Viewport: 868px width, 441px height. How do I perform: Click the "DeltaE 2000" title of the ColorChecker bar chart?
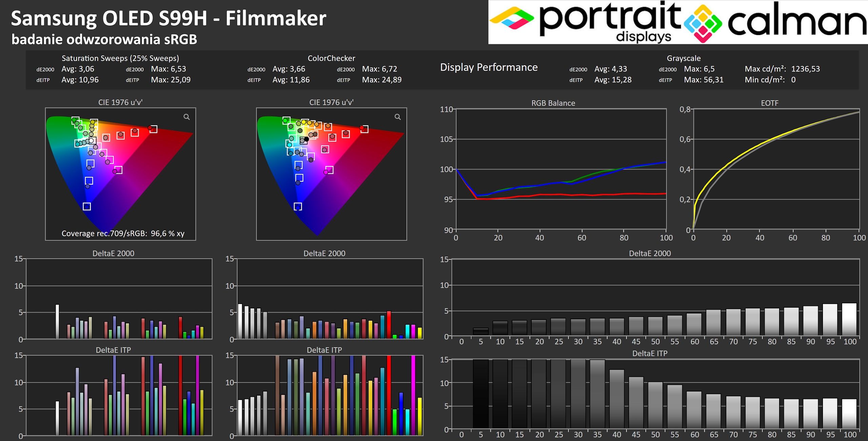324,253
